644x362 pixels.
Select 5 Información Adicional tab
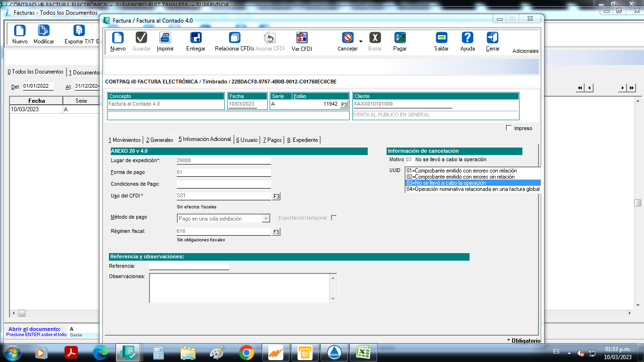coord(205,139)
